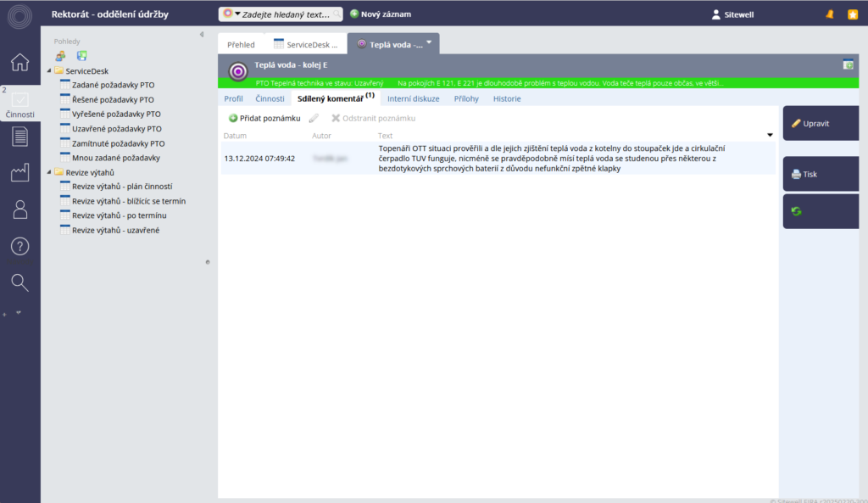Image resolution: width=868 pixels, height=503 pixels.
Task: Open the Interní diskuze sub-tab
Action: click(x=413, y=98)
